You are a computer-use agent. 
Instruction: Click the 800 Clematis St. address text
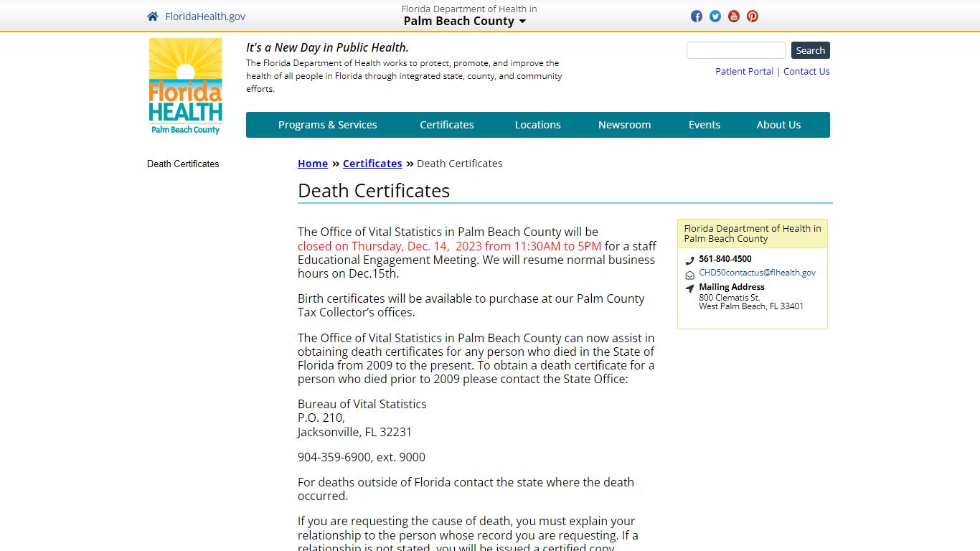(730, 297)
